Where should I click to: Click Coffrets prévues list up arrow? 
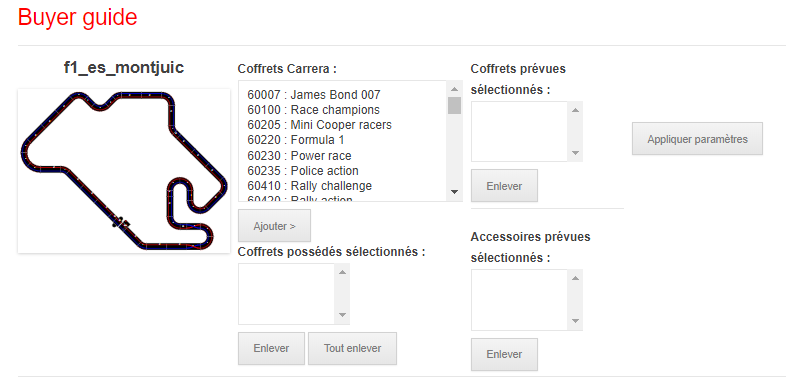tap(575, 110)
